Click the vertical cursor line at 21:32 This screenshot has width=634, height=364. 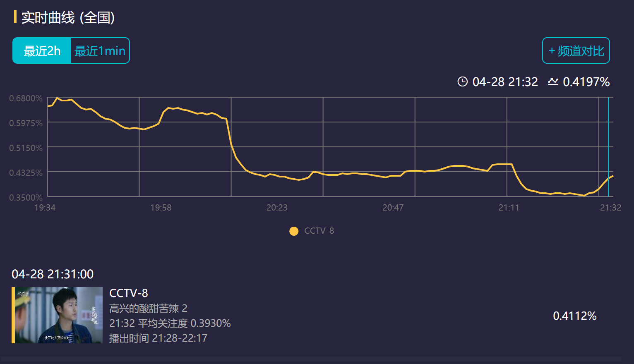(x=608, y=147)
